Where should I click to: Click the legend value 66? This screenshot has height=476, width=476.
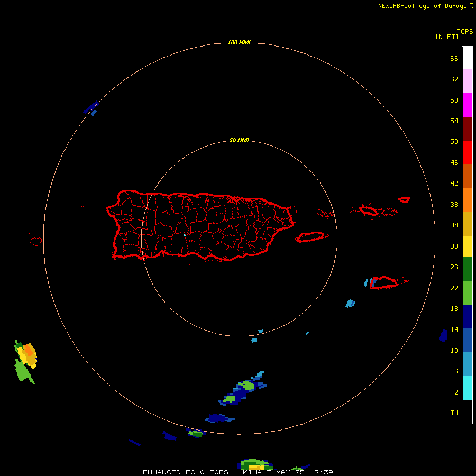click(454, 58)
